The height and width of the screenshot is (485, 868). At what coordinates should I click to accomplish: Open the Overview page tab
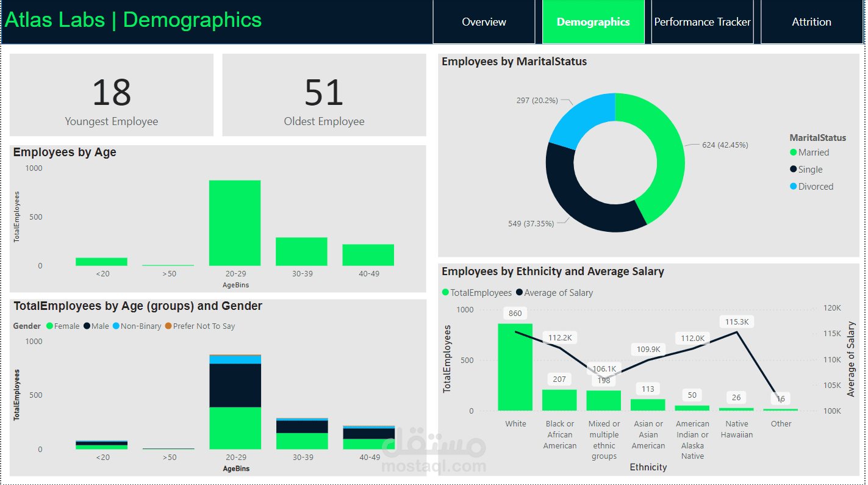click(x=484, y=22)
